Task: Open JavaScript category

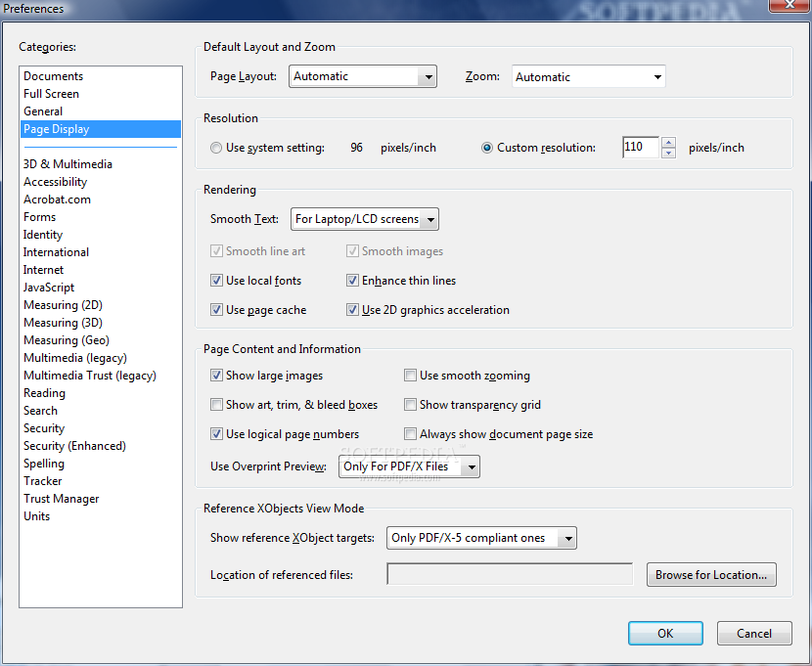Action: [49, 288]
